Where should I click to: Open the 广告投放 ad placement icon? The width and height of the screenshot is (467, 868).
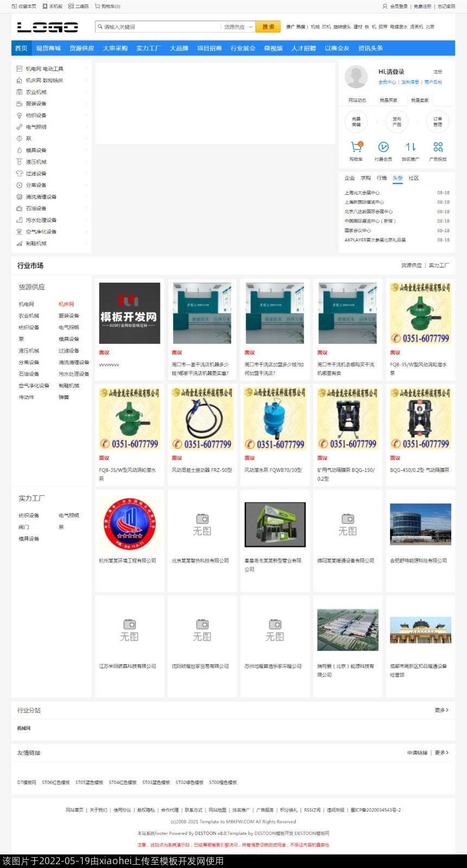[x=438, y=147]
